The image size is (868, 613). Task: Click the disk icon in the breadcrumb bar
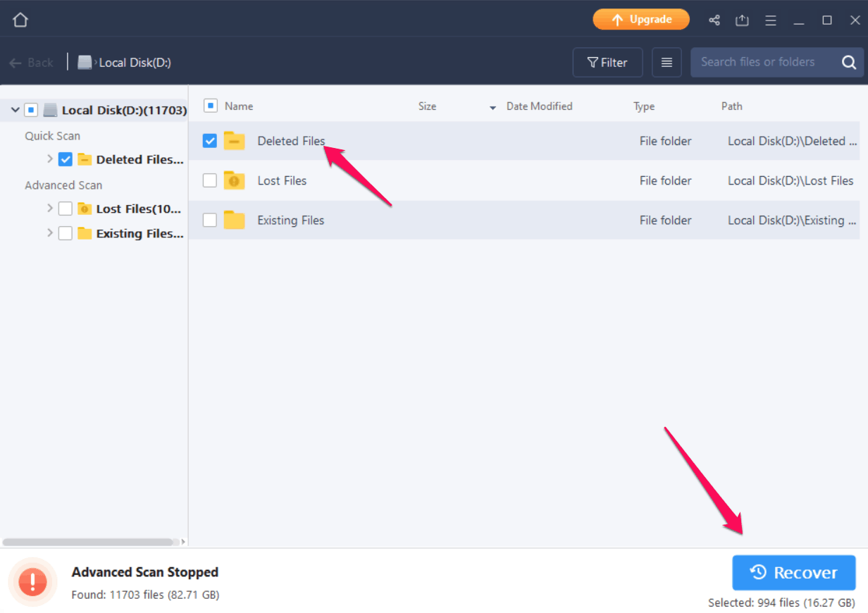tap(85, 62)
